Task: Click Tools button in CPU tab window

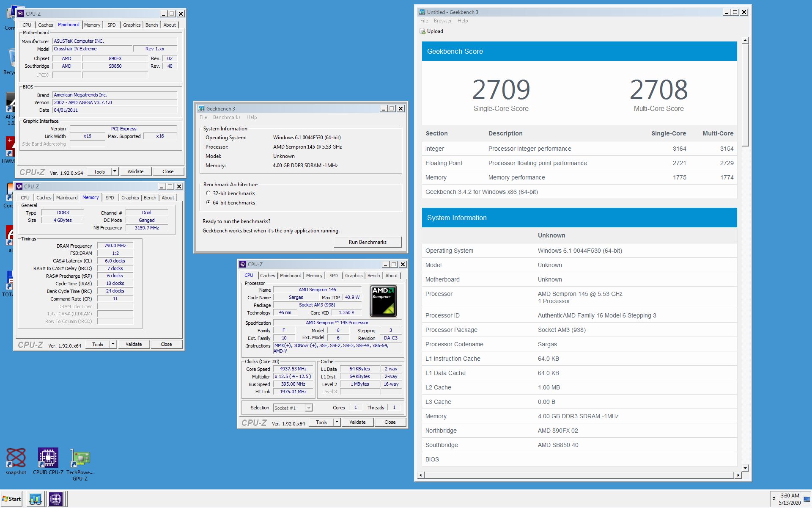Action: coord(321,422)
